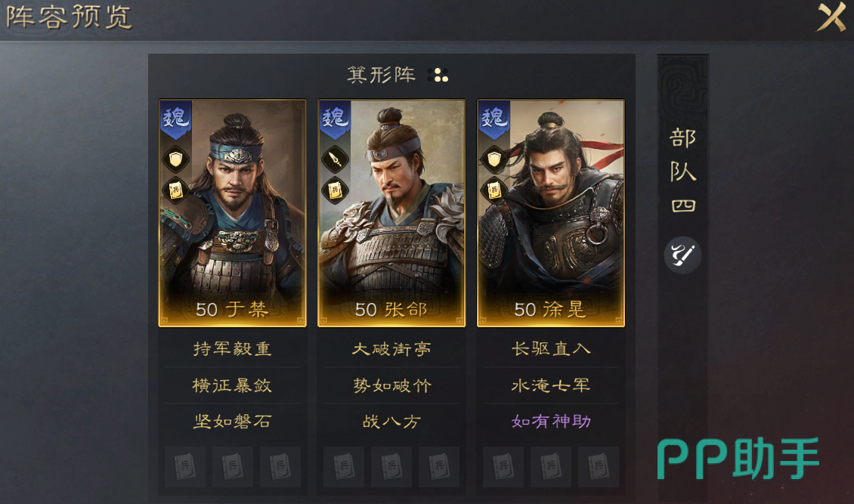Tap the 魏 faction badge on 于禁's card
This screenshot has height=504, width=854.
click(175, 119)
